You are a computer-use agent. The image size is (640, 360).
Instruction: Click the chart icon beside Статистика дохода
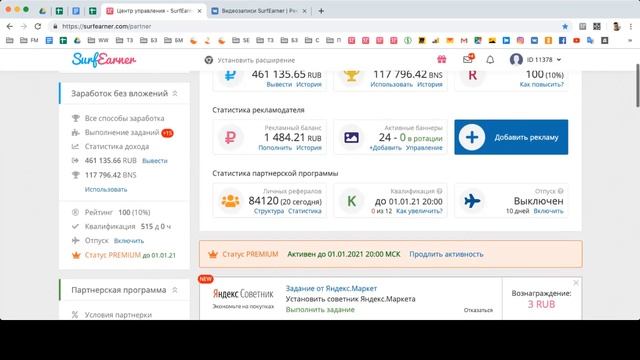pos(75,146)
